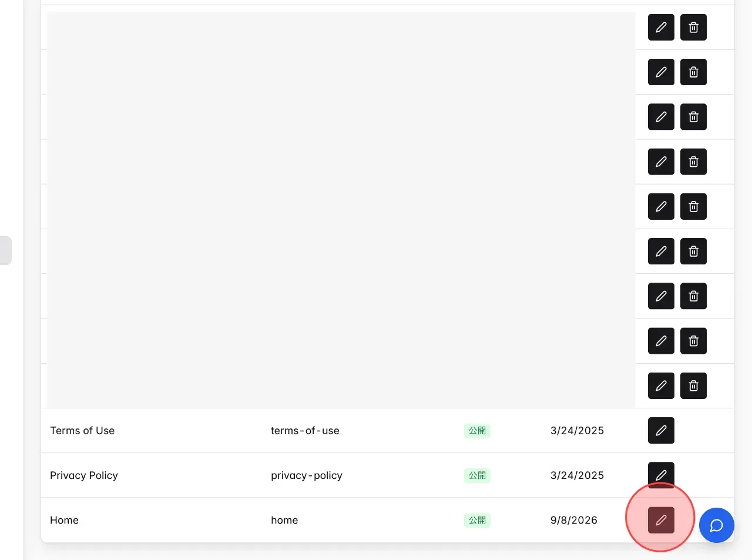Click the 3/24/2025 date for Terms of Use
The image size is (752, 560).
coord(577,431)
